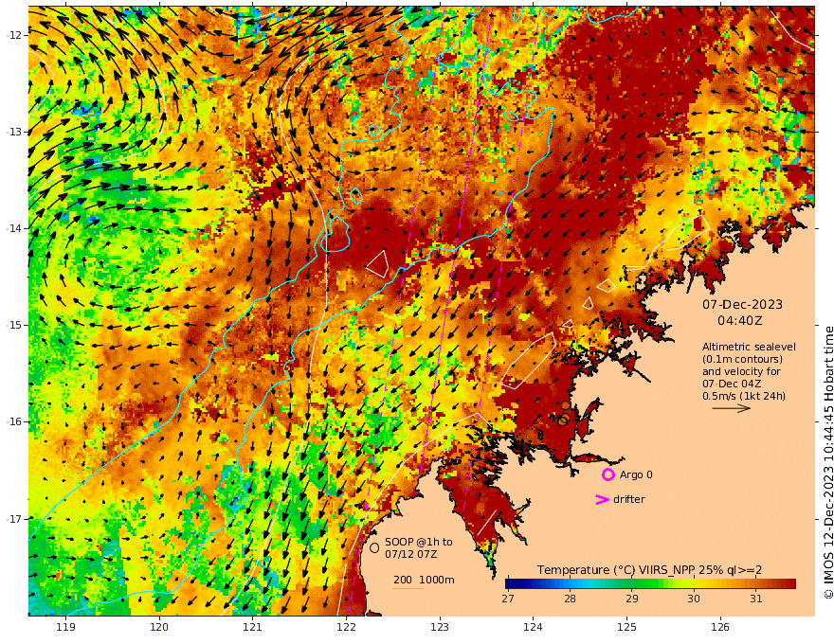
Task: Click longitude axis label 124
Action: click(x=534, y=628)
